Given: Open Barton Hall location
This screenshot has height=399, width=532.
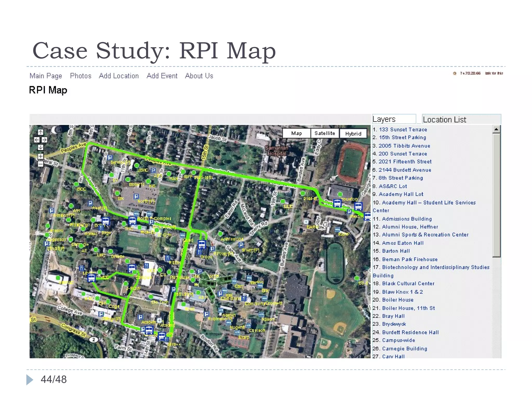Looking at the screenshot, I should coord(396,251).
